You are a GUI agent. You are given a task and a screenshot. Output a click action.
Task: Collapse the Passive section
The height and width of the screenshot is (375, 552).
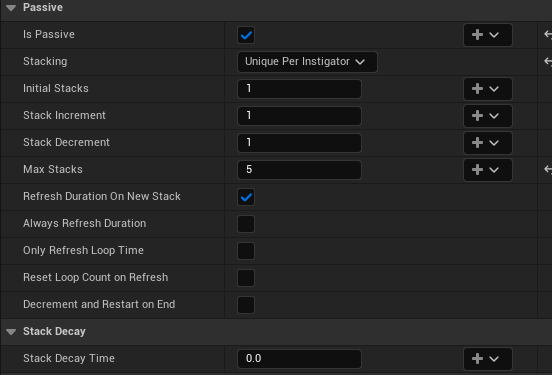(11, 8)
